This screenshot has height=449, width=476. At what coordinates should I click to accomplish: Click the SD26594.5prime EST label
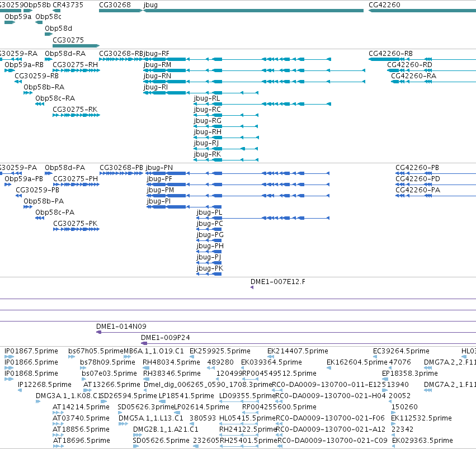[x=129, y=396]
